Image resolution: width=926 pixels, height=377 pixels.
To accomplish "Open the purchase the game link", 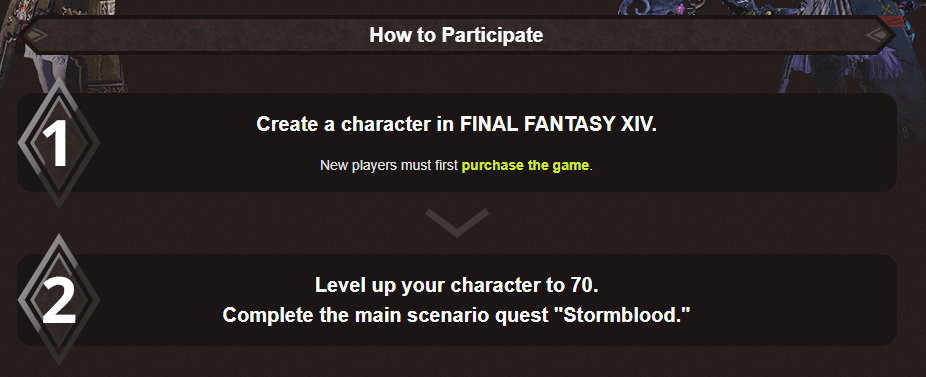I will tap(525, 165).
